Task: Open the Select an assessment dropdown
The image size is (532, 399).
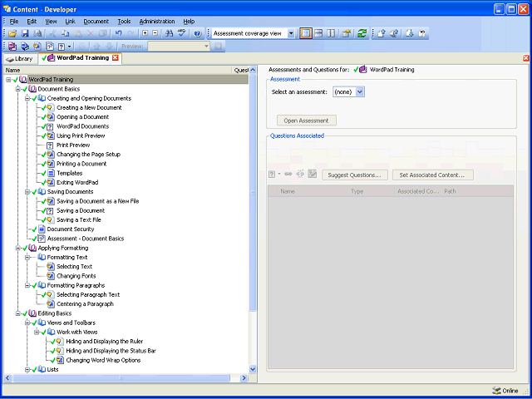Action: 360,91
